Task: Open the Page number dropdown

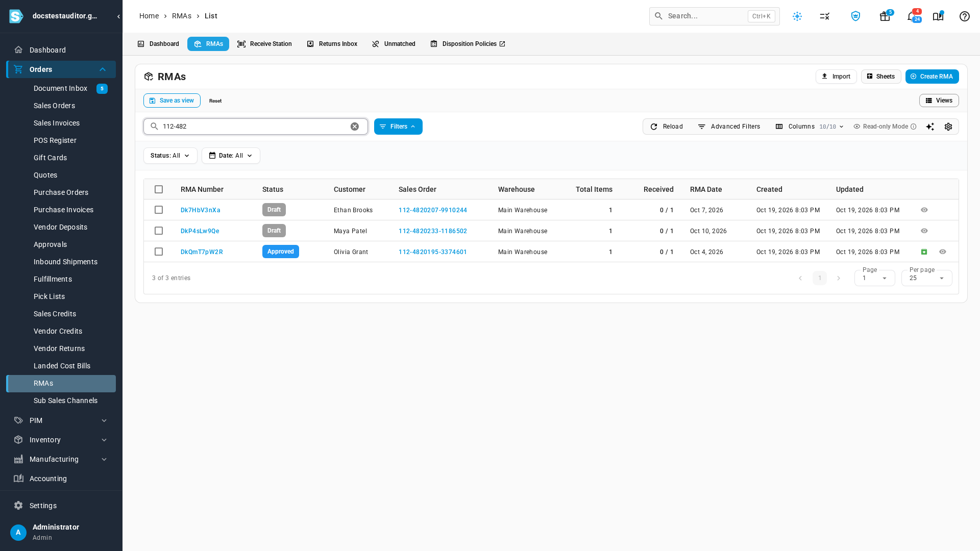Action: (x=874, y=278)
